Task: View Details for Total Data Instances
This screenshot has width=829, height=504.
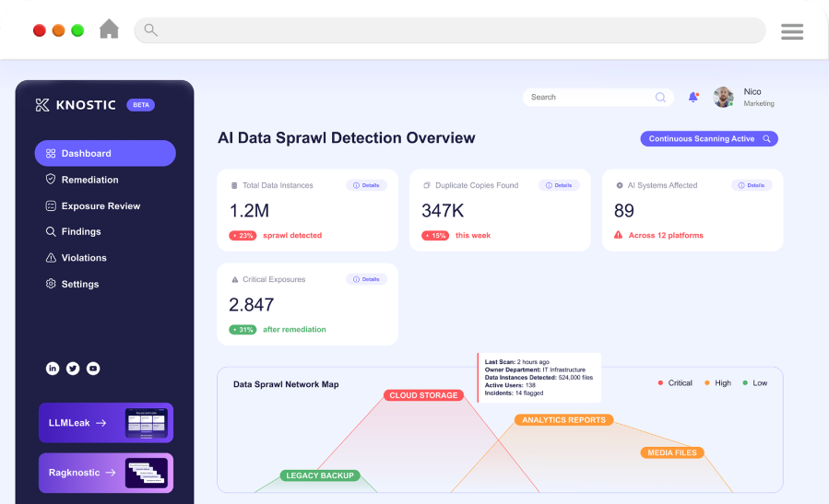Action: point(366,185)
